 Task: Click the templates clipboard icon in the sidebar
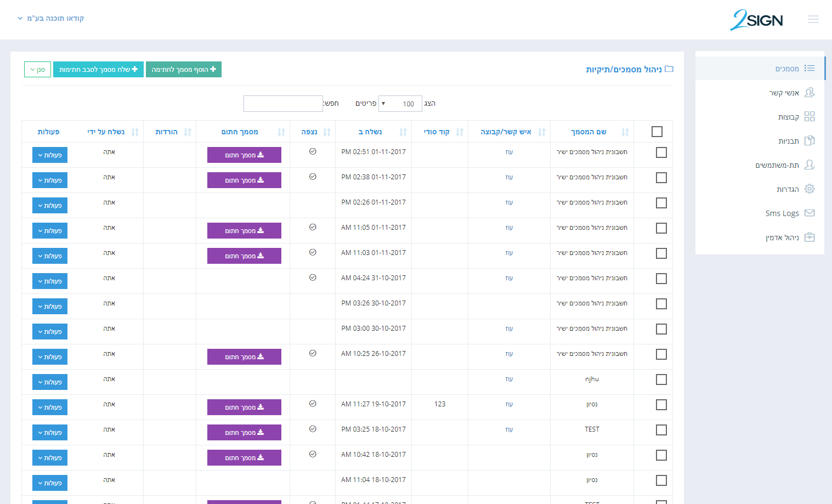click(x=810, y=140)
